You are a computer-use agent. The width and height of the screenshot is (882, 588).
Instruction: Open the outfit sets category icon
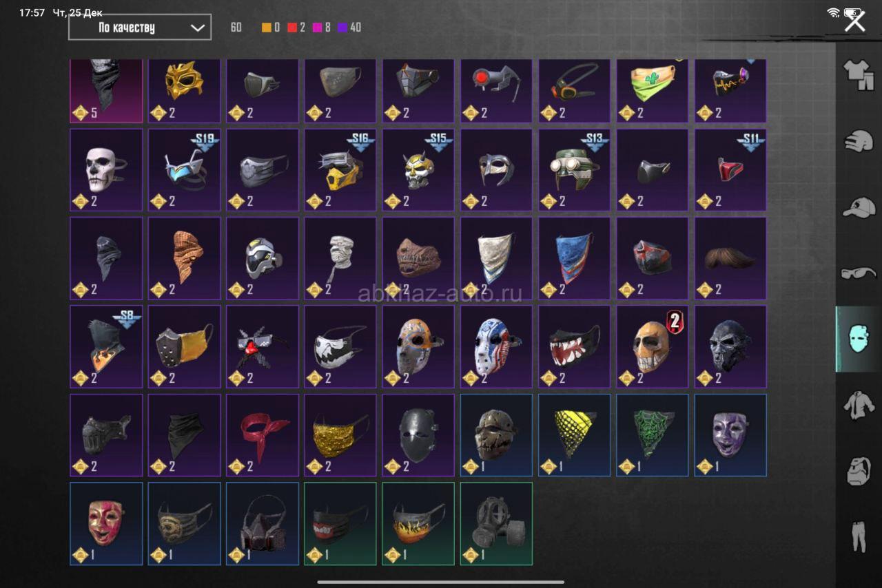click(859, 75)
